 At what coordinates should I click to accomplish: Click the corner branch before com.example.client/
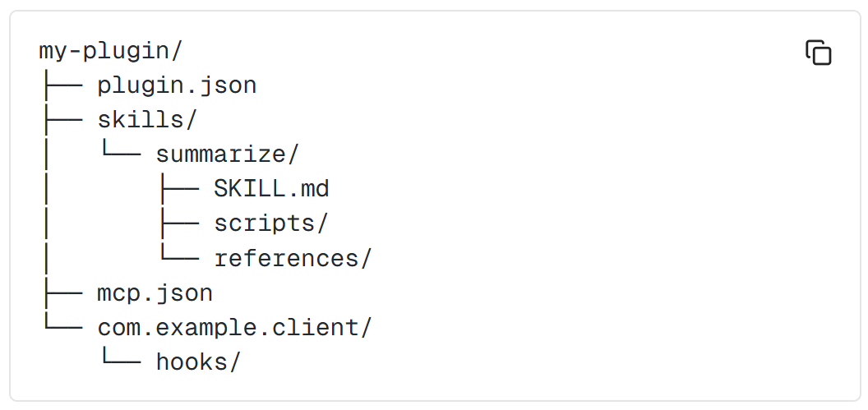[63, 322]
